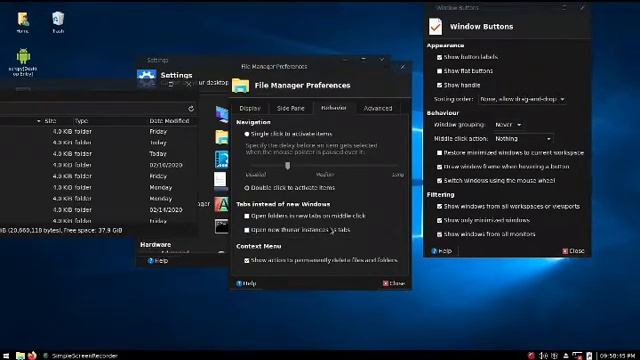Click the taskbar clock
This screenshot has width=640, height=360.
(617, 356)
